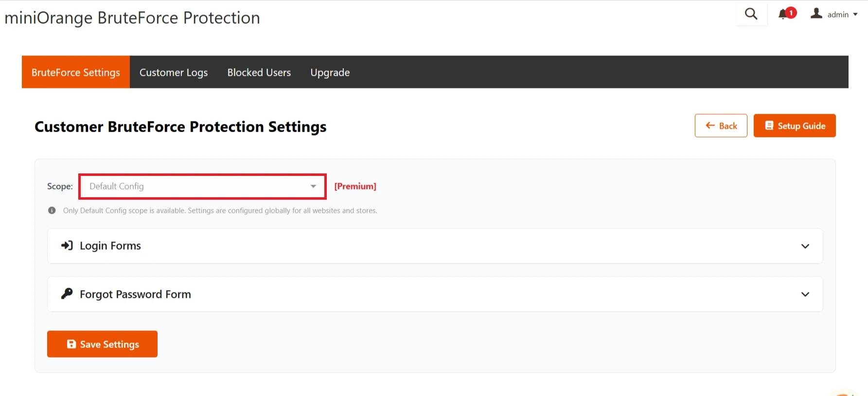Click the info icon beside scope note

52,210
